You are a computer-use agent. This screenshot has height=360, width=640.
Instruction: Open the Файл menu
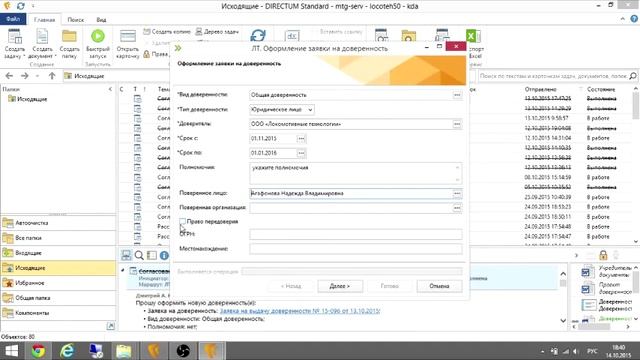pyautogui.click(x=13, y=19)
